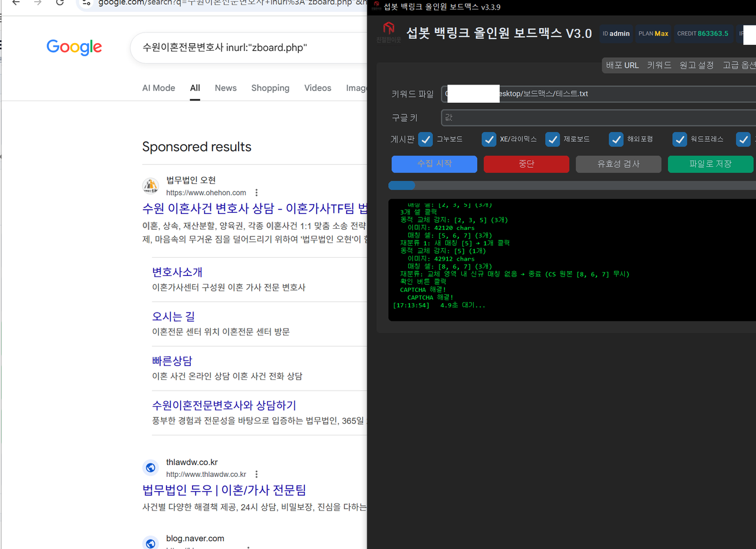Switch to the 배포 URL tab
This screenshot has width=756, height=549.
pos(623,65)
